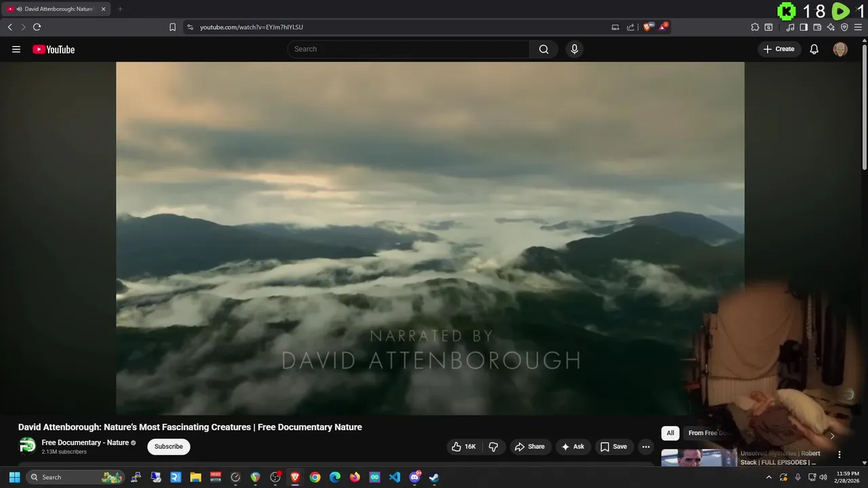Reload the page
The image size is (868, 488).
click(x=37, y=27)
